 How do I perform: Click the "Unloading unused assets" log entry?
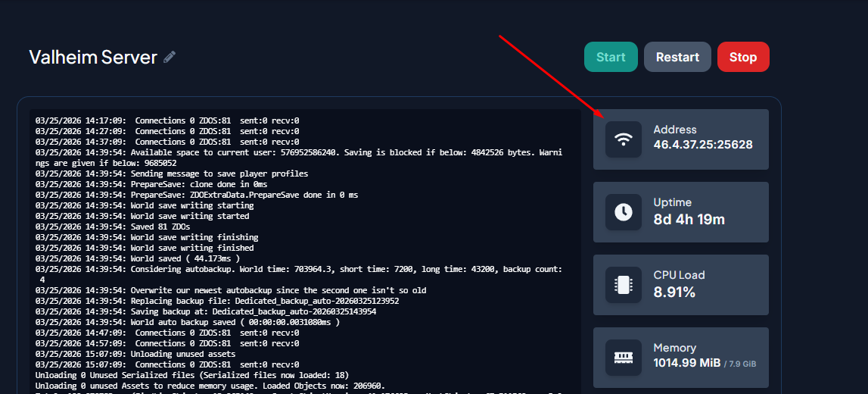tap(182, 354)
